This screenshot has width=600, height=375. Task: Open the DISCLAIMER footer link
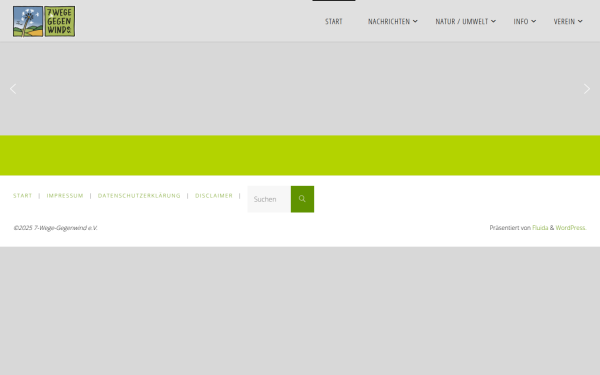[x=214, y=196]
